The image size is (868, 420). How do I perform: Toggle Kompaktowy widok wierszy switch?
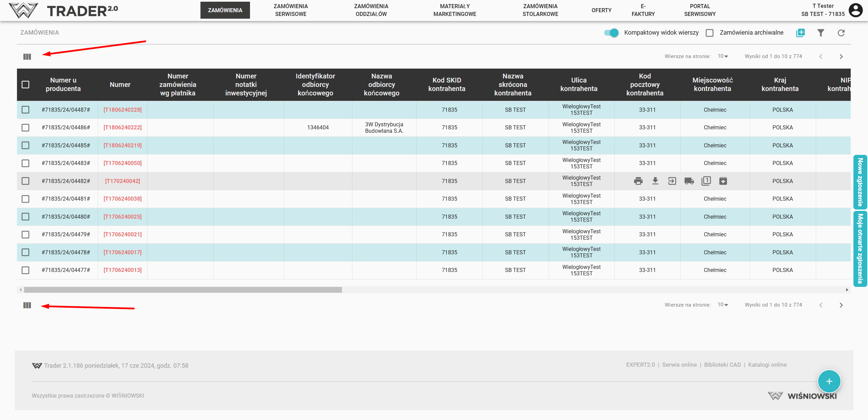click(611, 33)
